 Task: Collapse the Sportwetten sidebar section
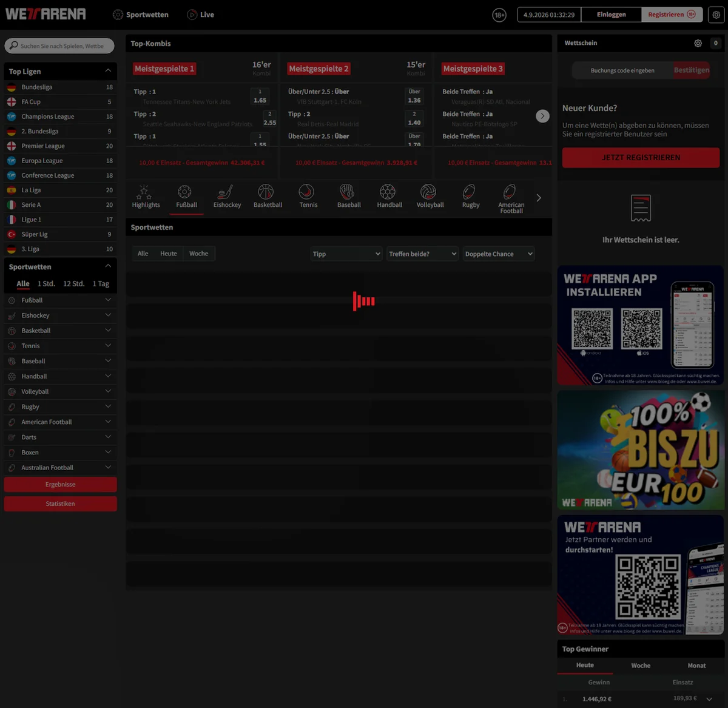(108, 266)
